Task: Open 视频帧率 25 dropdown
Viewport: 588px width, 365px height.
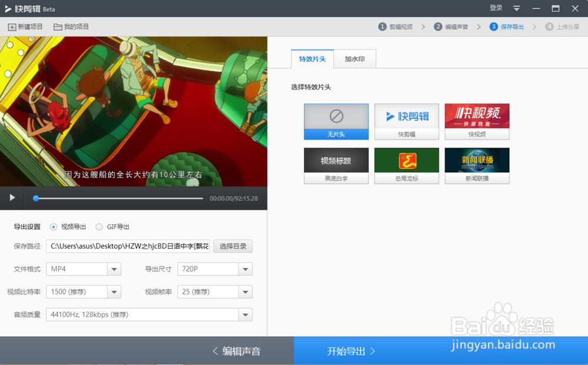Action: click(x=215, y=292)
